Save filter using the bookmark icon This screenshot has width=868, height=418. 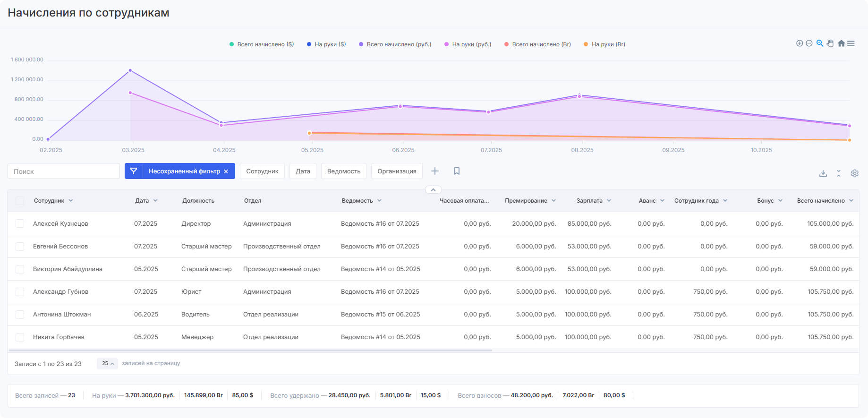click(x=457, y=171)
